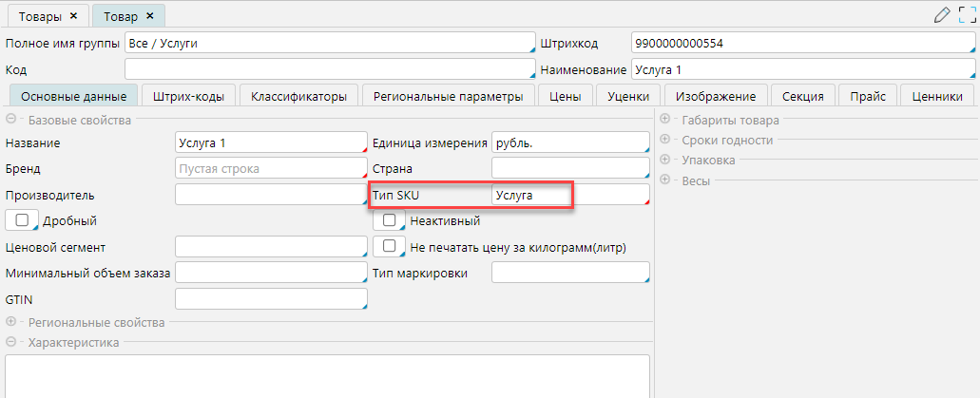
Task: Expand the Упаковка section
Action: tap(664, 161)
